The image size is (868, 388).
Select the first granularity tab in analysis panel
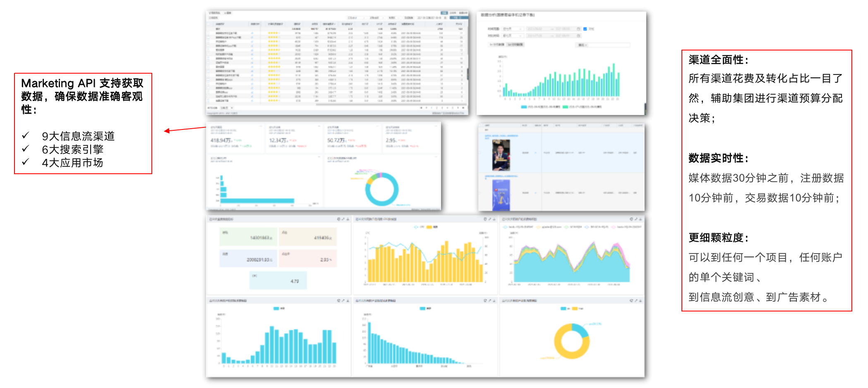(x=497, y=44)
